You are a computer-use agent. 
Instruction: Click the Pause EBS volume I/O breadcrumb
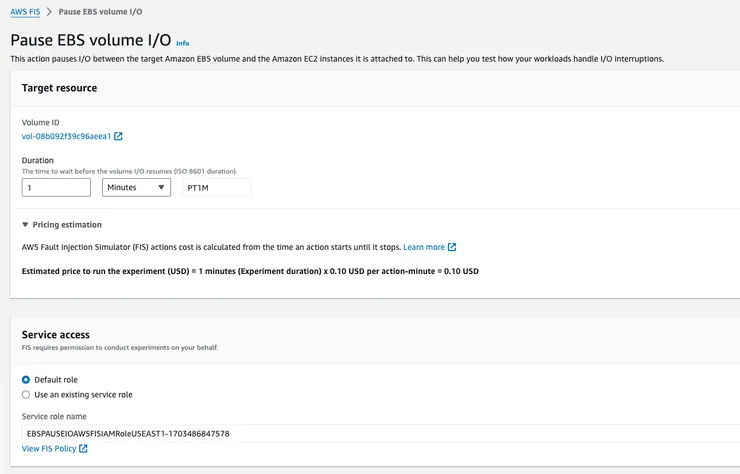click(x=100, y=12)
